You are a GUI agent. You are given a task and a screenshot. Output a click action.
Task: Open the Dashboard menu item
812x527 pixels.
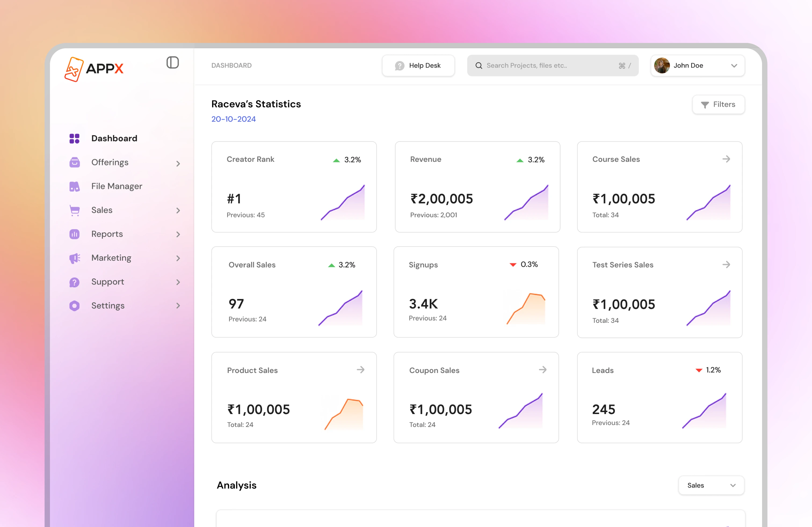114,138
